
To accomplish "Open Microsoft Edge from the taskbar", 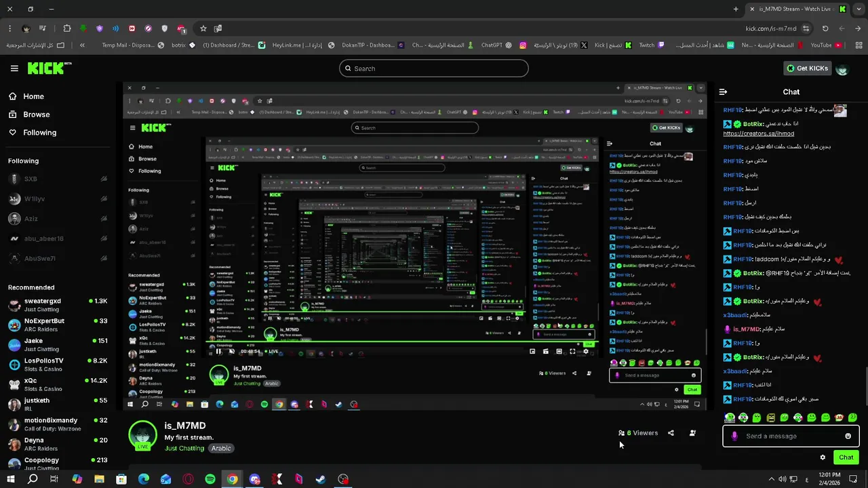I will click(x=144, y=479).
